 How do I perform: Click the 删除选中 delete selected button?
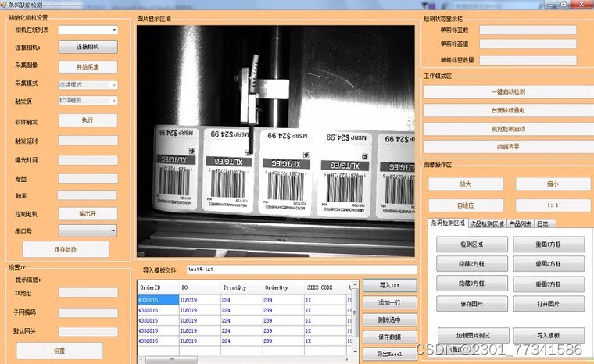390,319
